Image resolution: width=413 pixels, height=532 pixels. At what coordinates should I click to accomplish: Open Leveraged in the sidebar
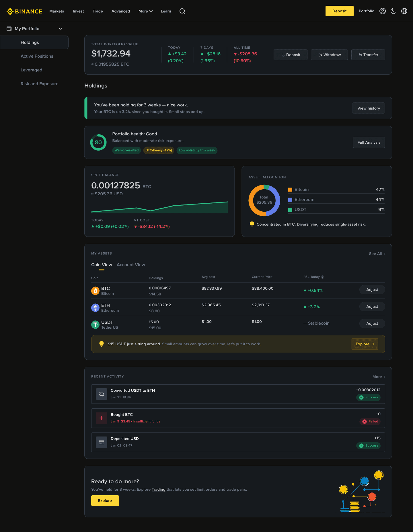31,70
